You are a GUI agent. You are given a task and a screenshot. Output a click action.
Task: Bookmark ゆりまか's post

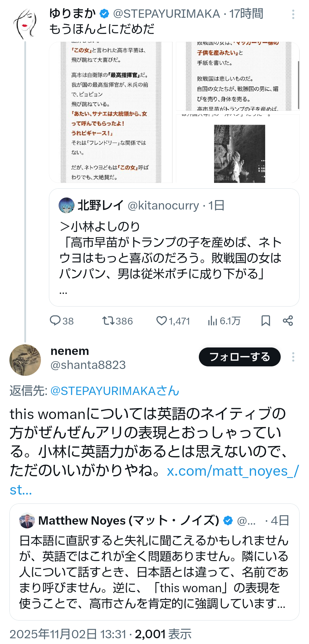tap(266, 321)
